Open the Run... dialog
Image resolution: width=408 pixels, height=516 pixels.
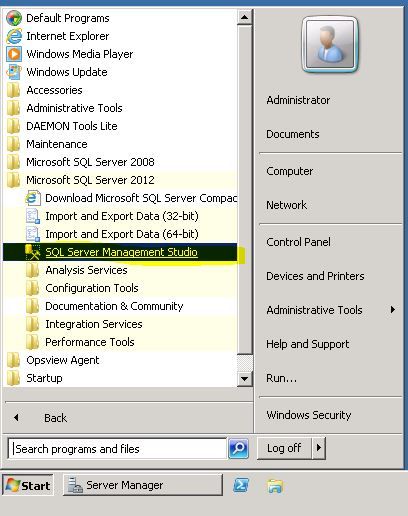tap(281, 378)
